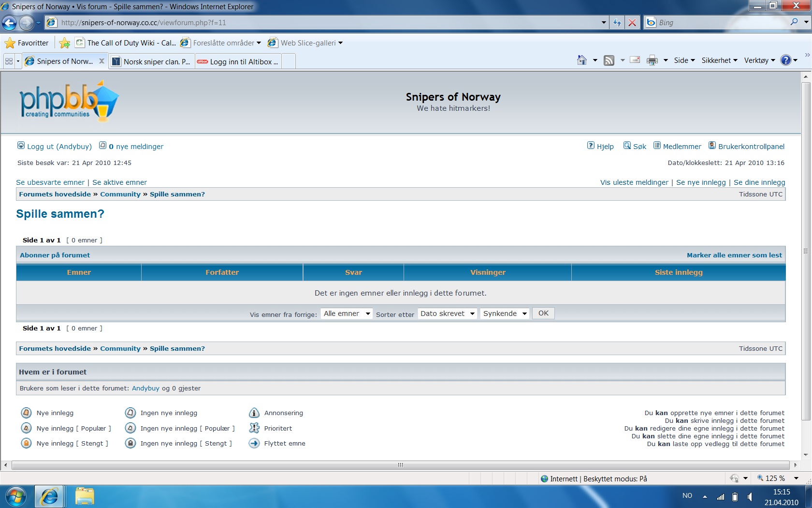Open Favoritter star button
This screenshot has height=508, width=812.
(x=27, y=43)
